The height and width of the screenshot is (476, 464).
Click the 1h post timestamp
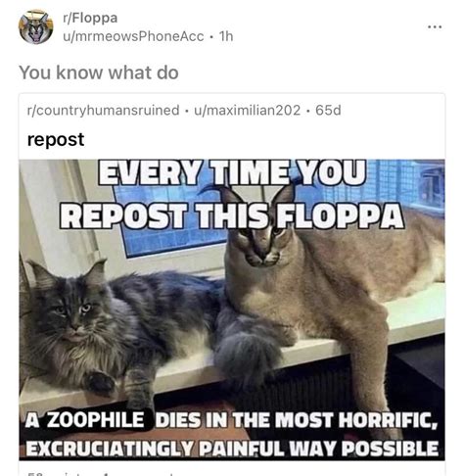pos(226,36)
